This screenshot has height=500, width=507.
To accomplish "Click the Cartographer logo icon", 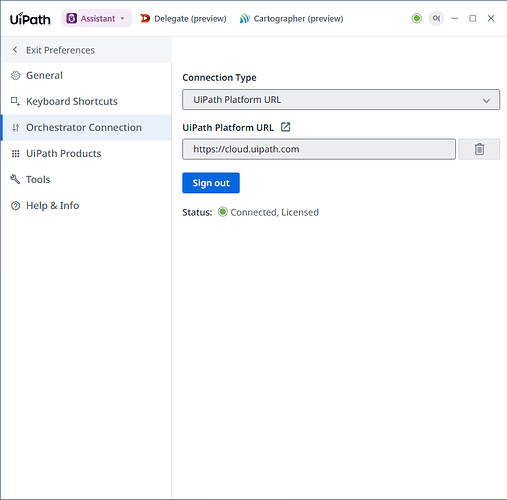I will tap(244, 18).
